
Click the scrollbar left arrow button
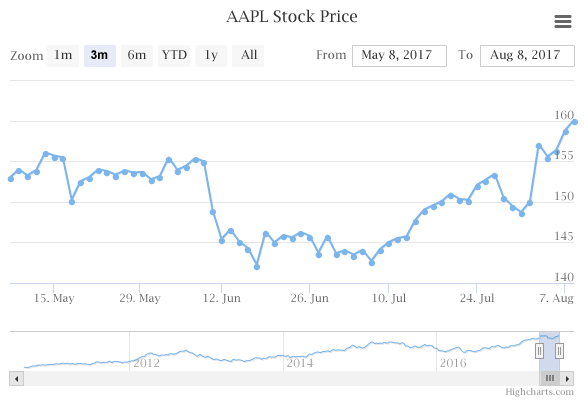click(17, 379)
